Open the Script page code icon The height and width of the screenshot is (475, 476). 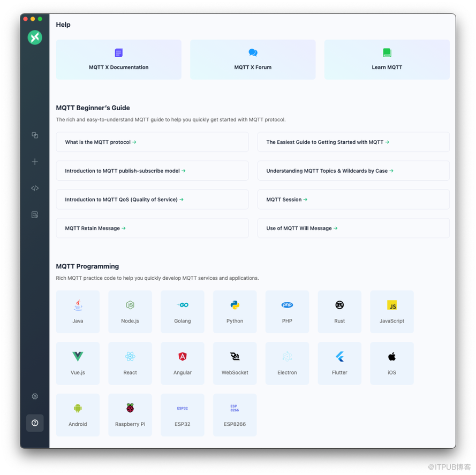click(35, 188)
